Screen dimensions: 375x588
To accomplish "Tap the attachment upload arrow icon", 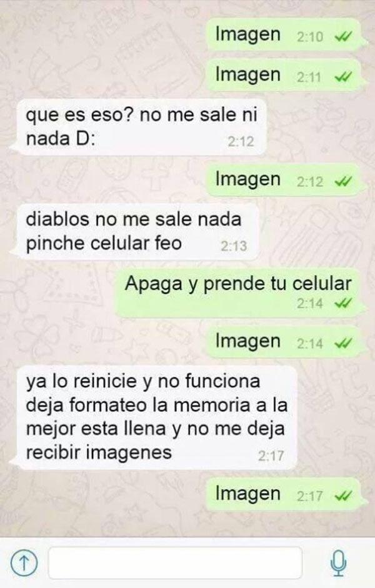I will 24,562.
